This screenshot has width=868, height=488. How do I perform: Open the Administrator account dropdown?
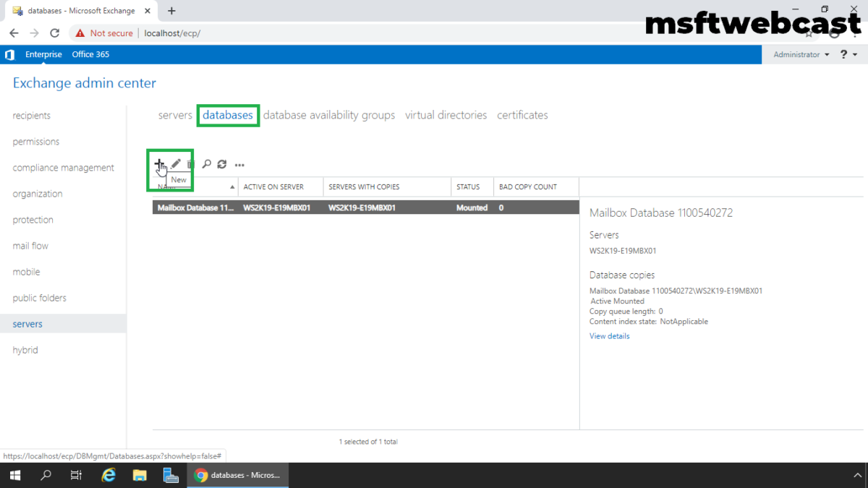point(799,54)
